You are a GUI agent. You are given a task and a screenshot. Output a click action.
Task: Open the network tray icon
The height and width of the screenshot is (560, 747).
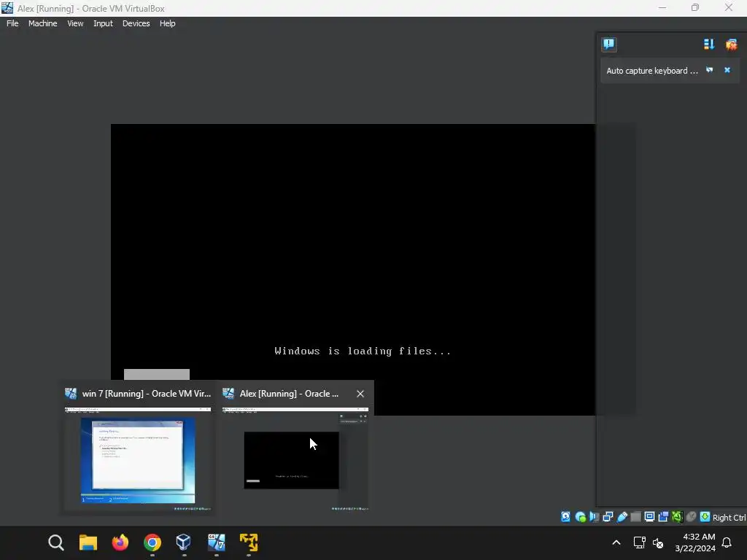click(639, 542)
